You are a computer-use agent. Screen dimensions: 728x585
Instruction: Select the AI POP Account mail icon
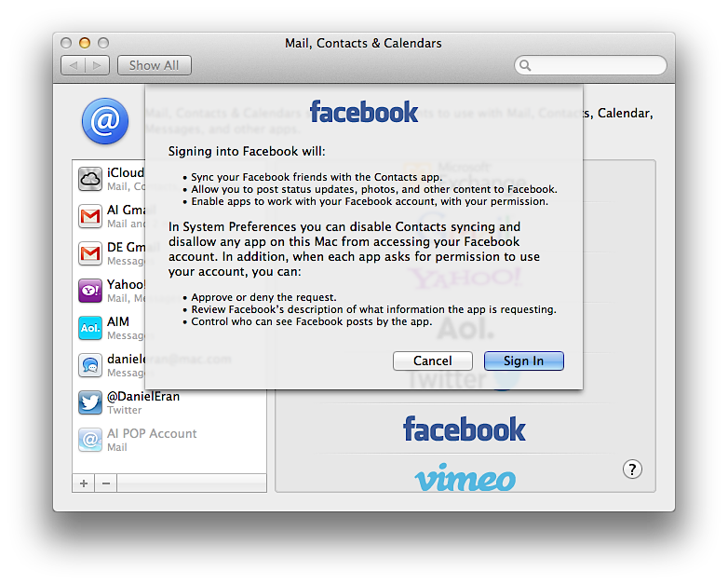(x=90, y=440)
